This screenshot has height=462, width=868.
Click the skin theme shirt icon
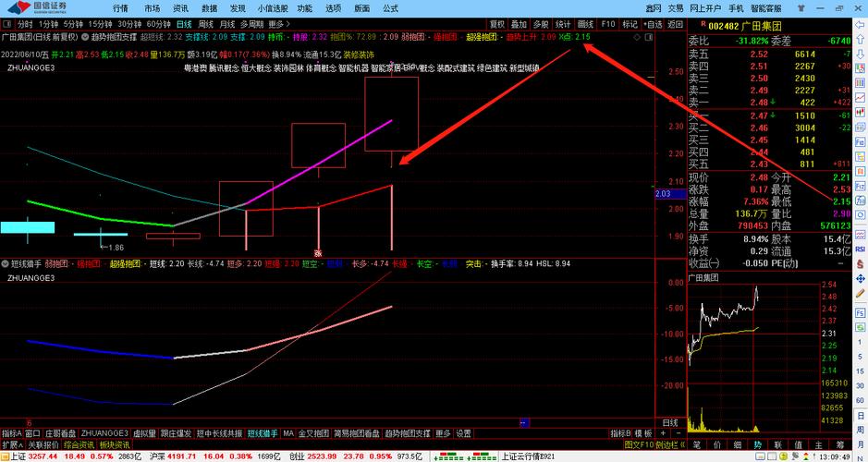point(802,7)
